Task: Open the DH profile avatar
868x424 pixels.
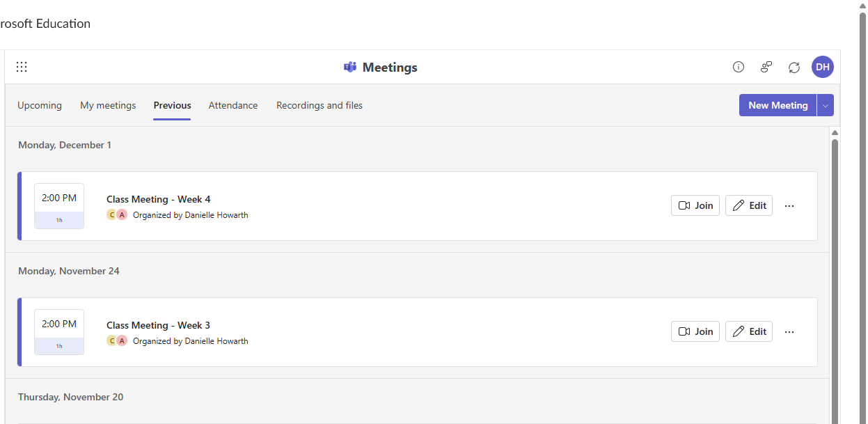Action: (x=823, y=67)
